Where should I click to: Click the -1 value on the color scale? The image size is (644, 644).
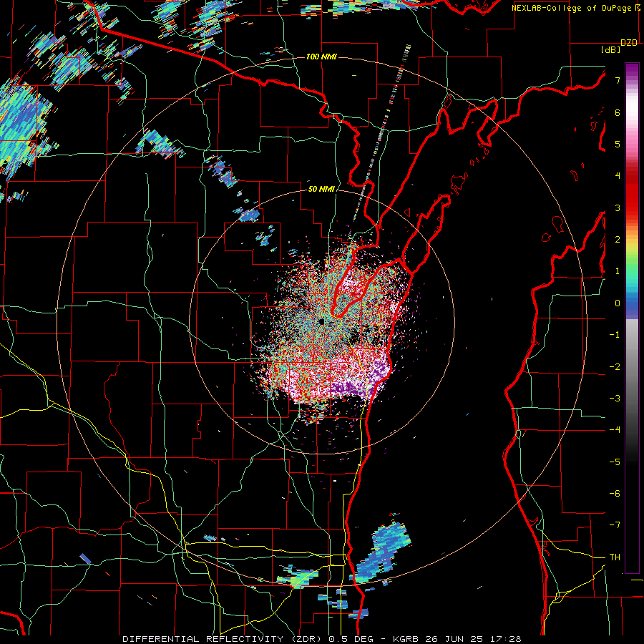point(615,335)
